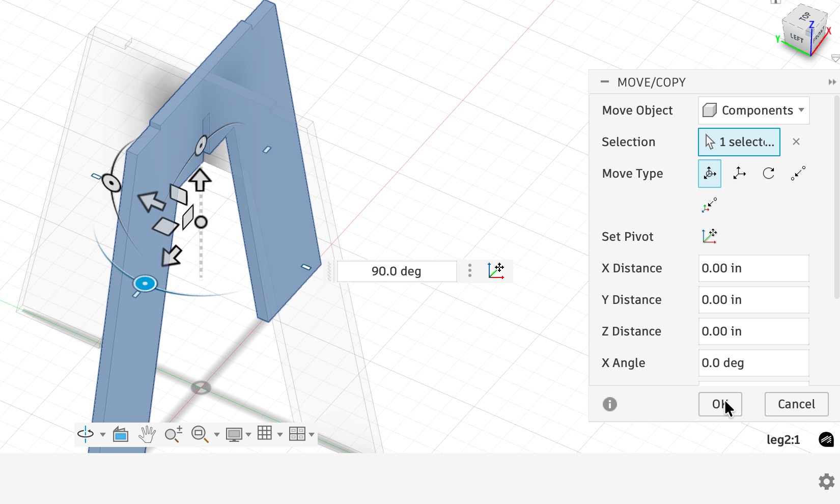
Task: Click the top rotation ring handle
Action: pyautogui.click(x=201, y=145)
